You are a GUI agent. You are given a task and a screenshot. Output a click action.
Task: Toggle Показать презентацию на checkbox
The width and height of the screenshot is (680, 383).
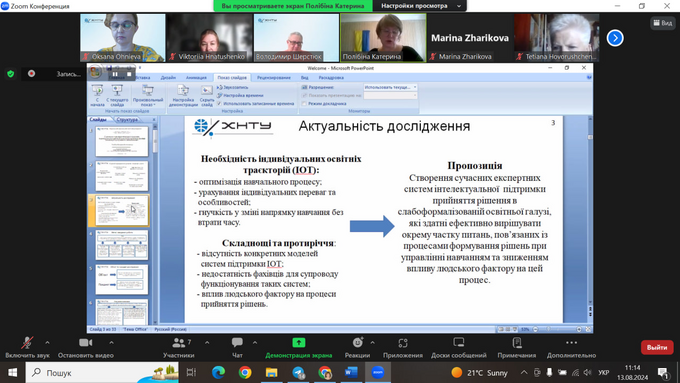(304, 95)
